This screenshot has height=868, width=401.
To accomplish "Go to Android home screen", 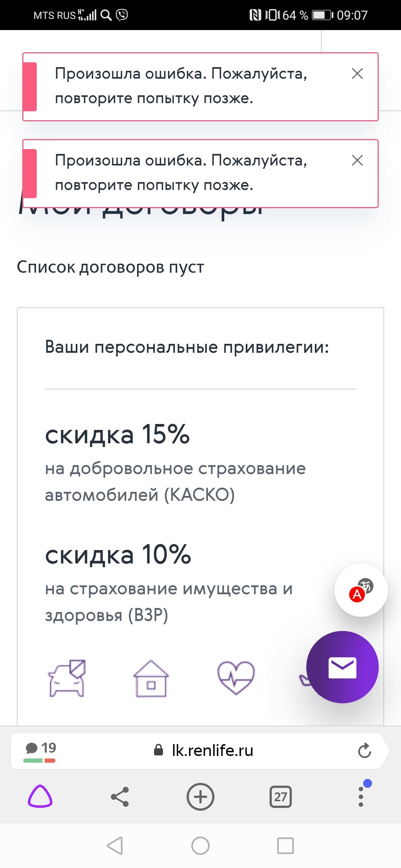I will click(200, 846).
